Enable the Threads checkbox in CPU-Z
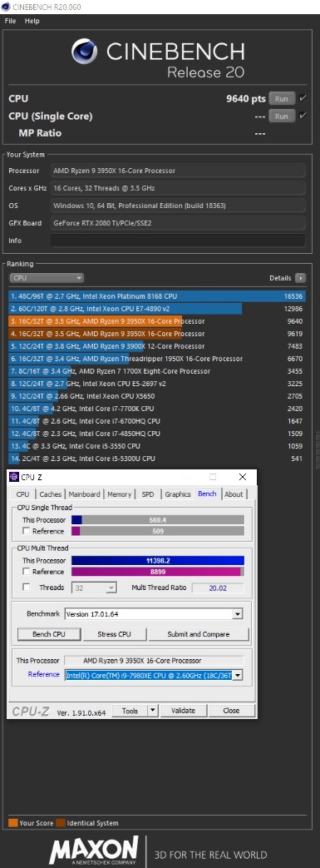This screenshot has height=868, width=320. coord(26,588)
